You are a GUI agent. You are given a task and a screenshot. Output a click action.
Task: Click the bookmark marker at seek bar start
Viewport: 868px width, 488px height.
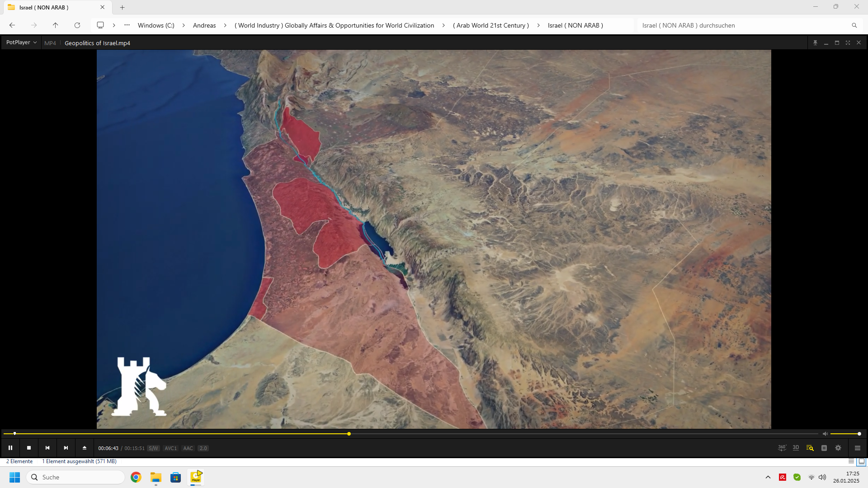[14, 433]
